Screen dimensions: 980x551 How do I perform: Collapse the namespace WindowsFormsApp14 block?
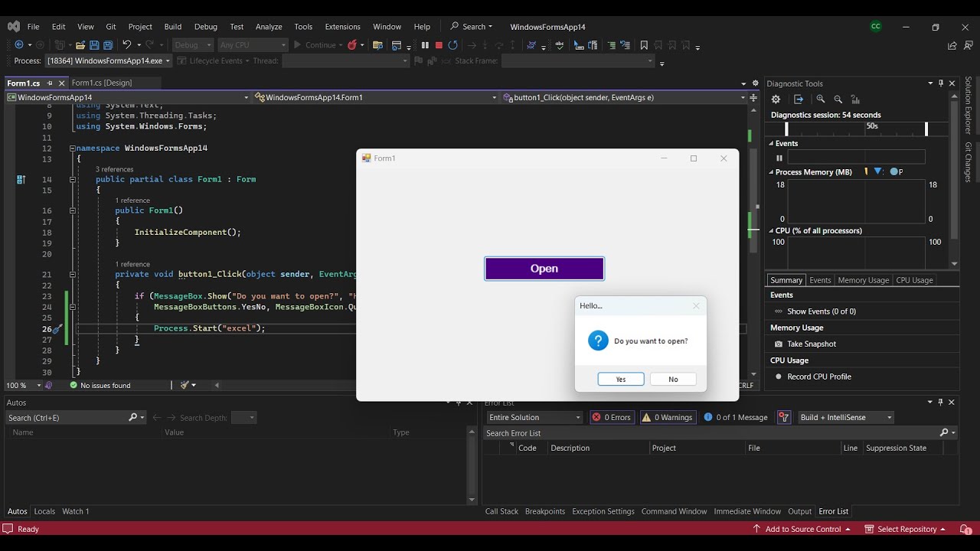73,148
